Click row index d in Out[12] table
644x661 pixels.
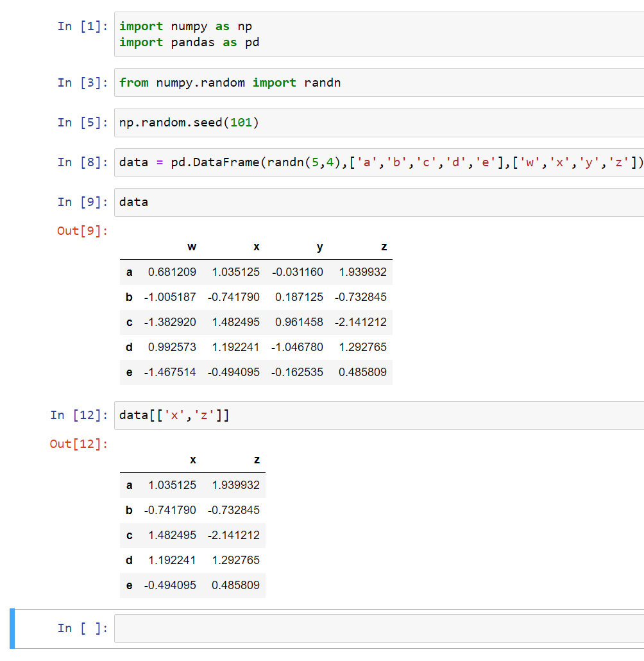coord(130,560)
